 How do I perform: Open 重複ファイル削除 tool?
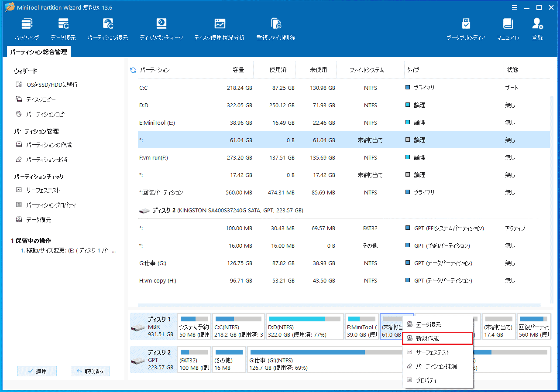276,29
